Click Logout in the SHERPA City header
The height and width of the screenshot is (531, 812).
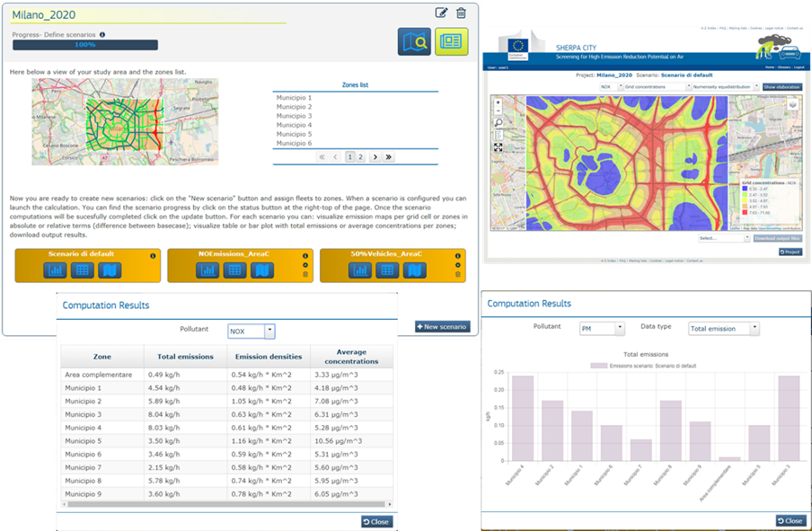tap(799, 67)
